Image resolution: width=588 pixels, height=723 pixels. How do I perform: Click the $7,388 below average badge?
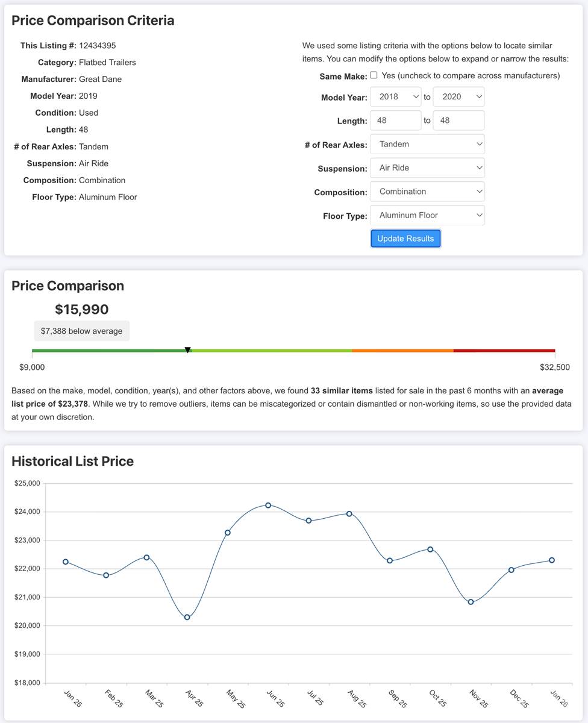[x=81, y=331]
